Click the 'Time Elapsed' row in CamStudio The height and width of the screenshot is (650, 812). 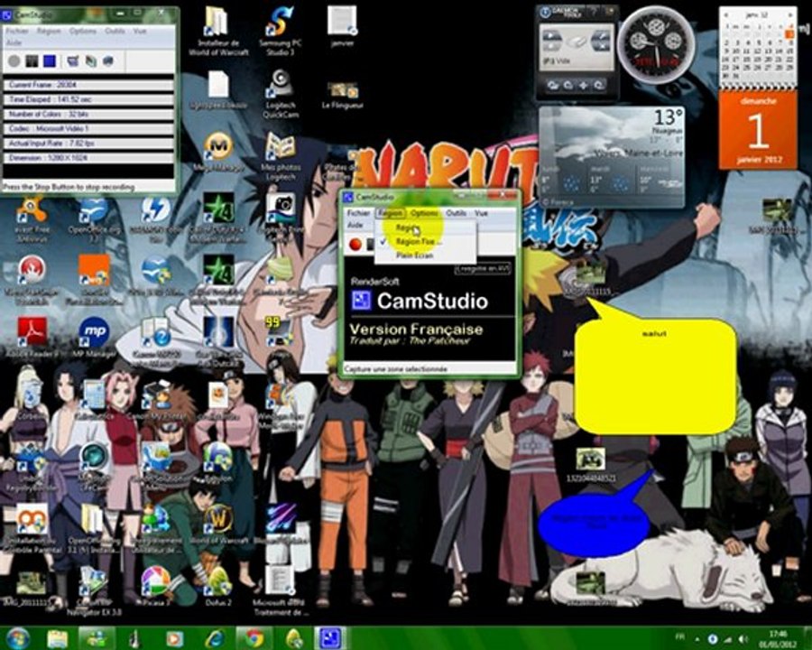pyautogui.click(x=88, y=99)
